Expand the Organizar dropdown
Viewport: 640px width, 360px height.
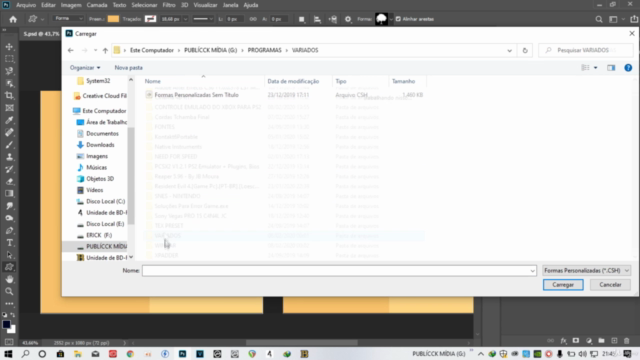tap(85, 68)
